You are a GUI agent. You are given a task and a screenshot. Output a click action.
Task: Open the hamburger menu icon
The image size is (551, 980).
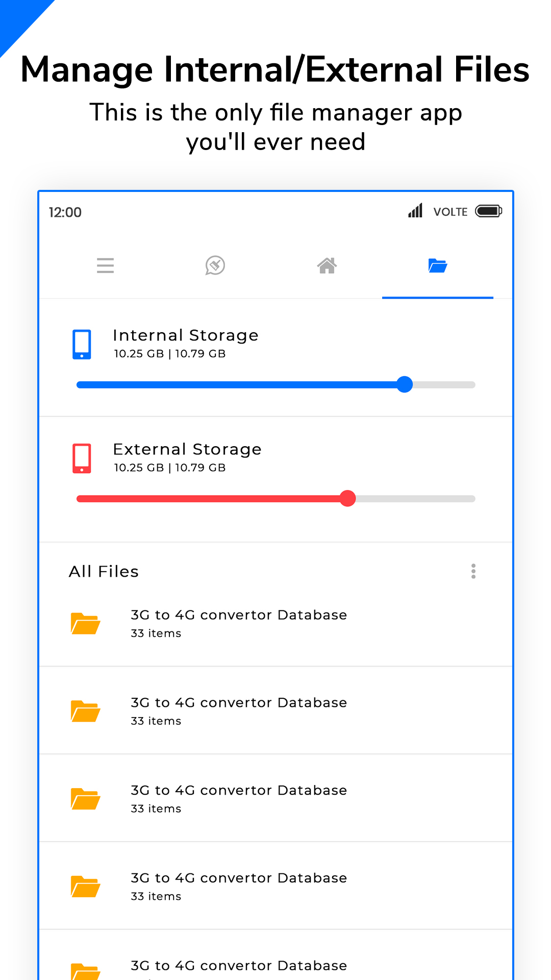click(105, 265)
